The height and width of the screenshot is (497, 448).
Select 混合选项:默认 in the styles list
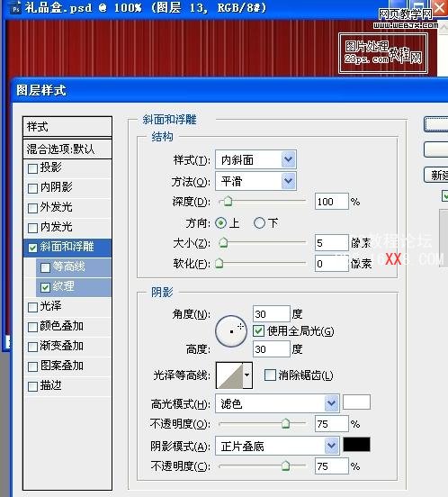point(67,149)
